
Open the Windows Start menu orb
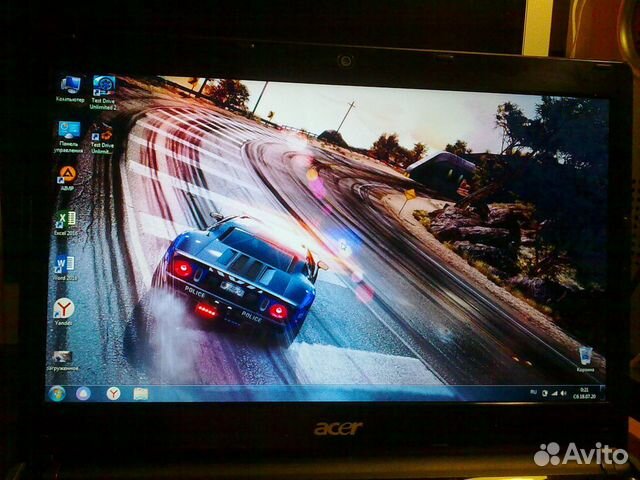point(57,393)
